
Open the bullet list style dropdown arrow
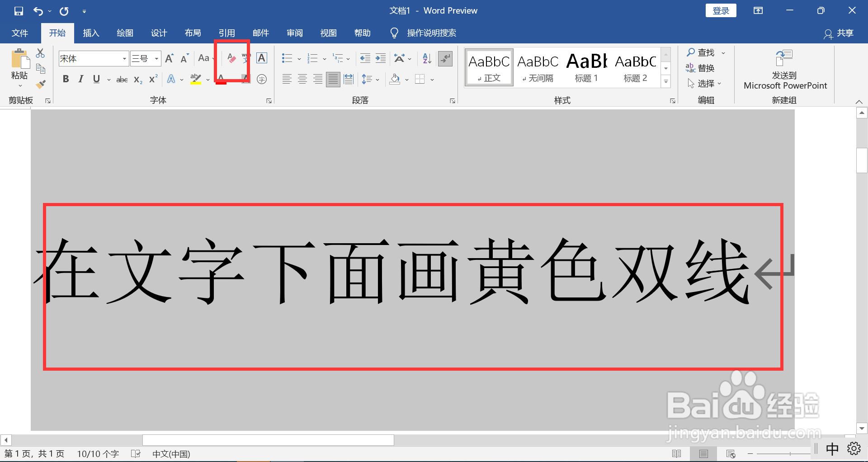(x=299, y=59)
